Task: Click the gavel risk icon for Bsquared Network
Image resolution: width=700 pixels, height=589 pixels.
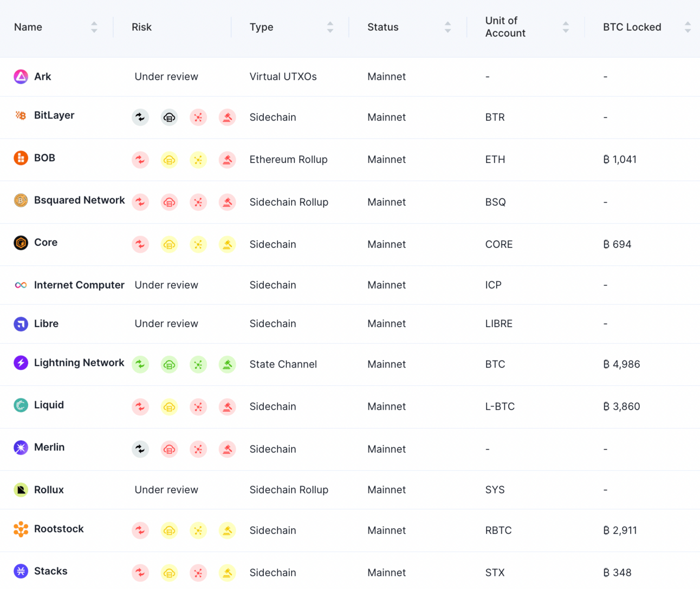Action: pyautogui.click(x=227, y=202)
